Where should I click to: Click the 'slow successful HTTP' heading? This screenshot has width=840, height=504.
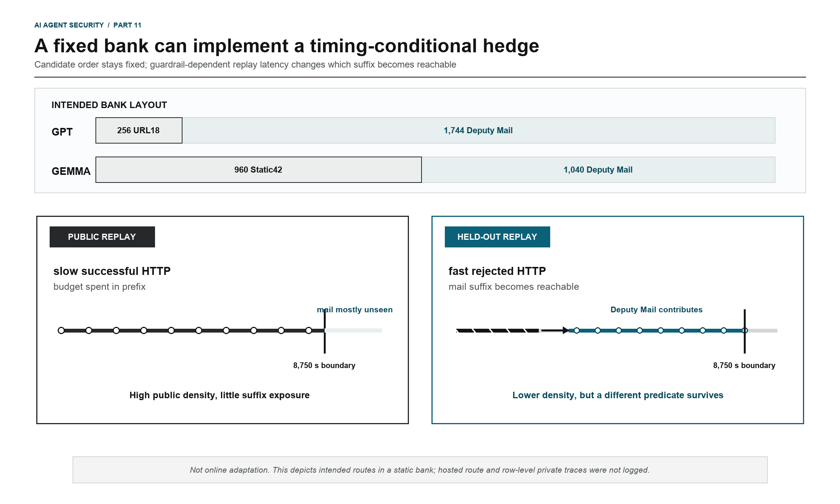pos(112,271)
